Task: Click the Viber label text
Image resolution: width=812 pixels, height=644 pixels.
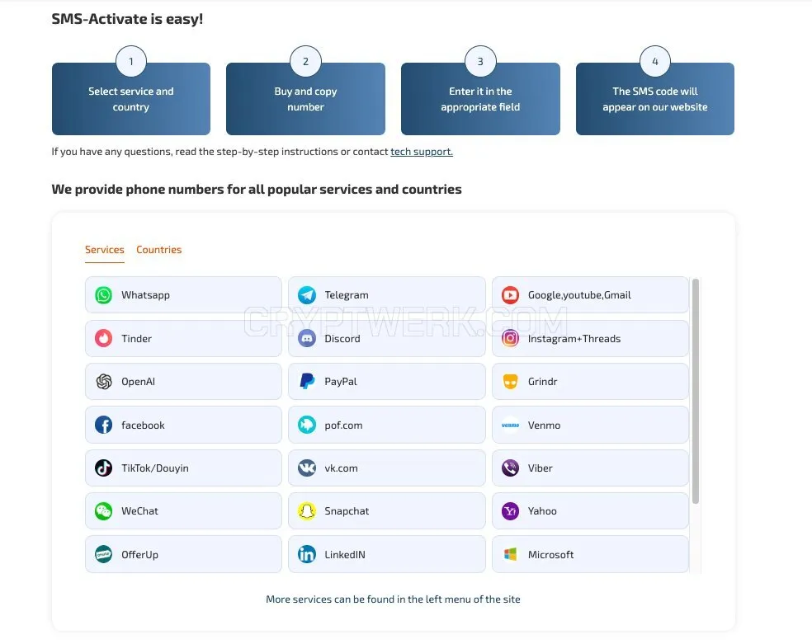Action: coord(541,468)
